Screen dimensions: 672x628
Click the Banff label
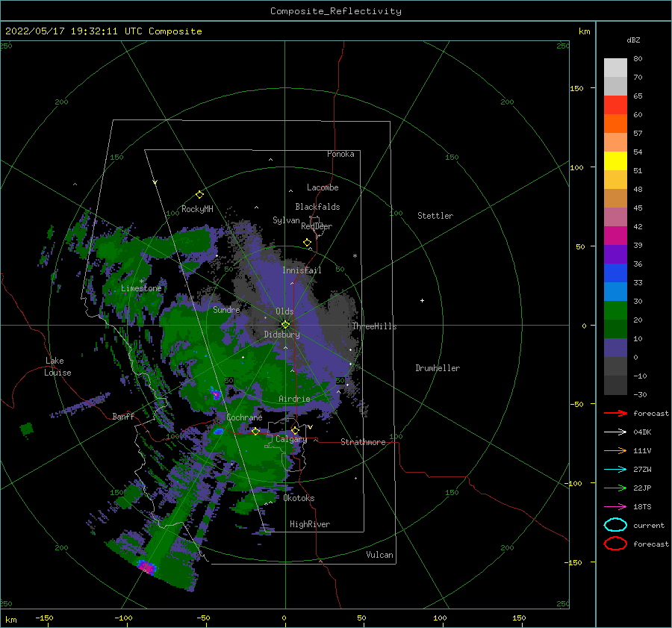click(x=123, y=416)
